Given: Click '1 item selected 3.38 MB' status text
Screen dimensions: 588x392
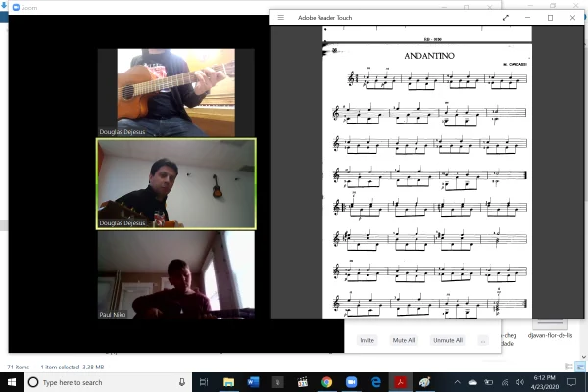Looking at the screenshot, I should pos(73,367).
